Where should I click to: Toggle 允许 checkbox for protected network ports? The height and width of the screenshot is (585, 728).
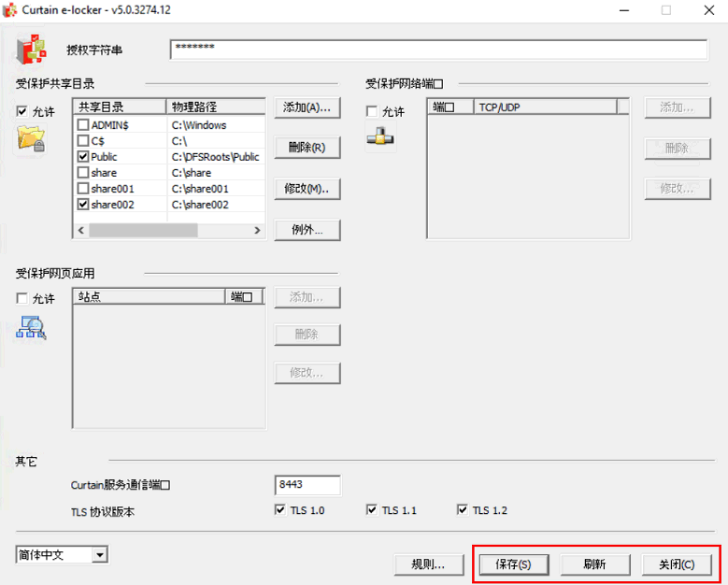pos(372,111)
